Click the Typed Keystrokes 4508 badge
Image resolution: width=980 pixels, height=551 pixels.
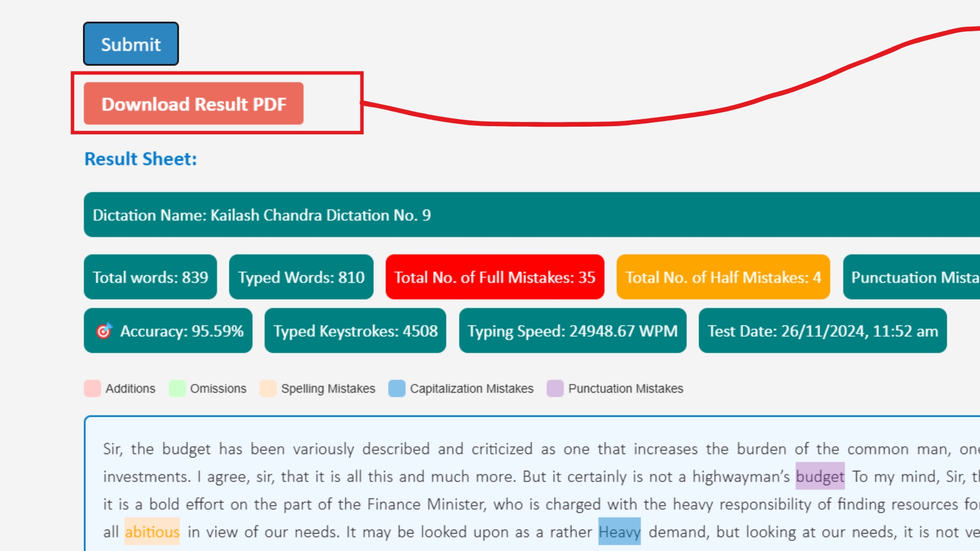(x=355, y=331)
